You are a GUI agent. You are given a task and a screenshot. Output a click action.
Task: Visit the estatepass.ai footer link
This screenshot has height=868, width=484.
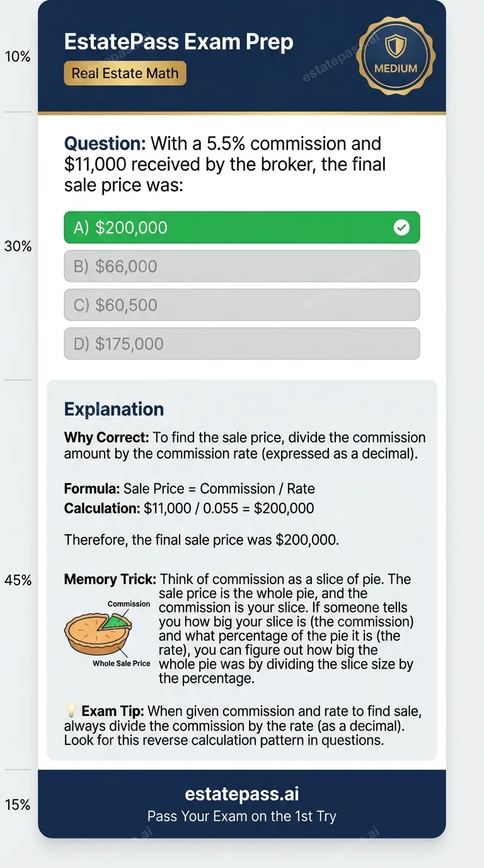pyautogui.click(x=241, y=794)
